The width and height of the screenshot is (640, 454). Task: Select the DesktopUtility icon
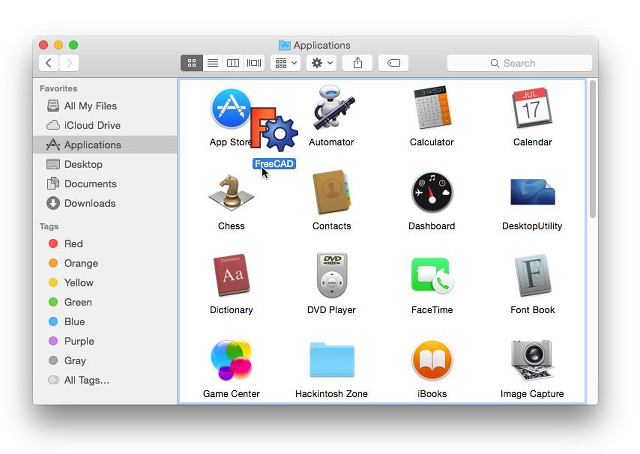point(532,192)
